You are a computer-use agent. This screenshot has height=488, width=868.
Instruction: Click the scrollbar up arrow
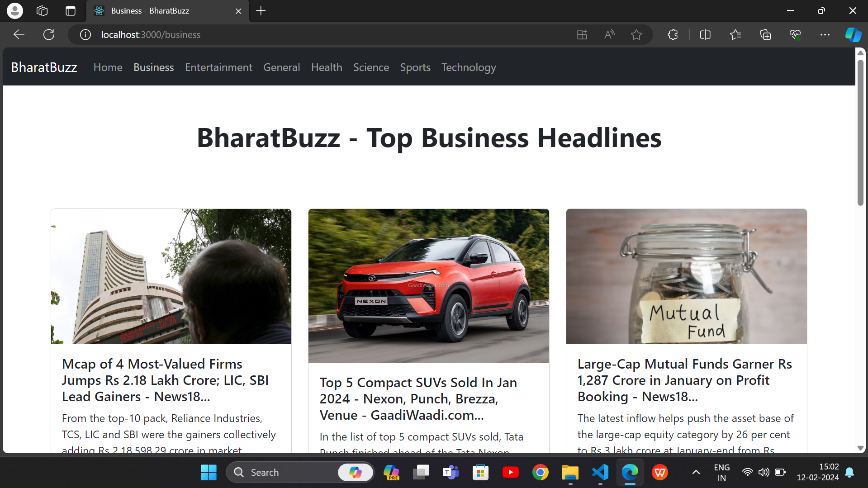tap(860, 53)
